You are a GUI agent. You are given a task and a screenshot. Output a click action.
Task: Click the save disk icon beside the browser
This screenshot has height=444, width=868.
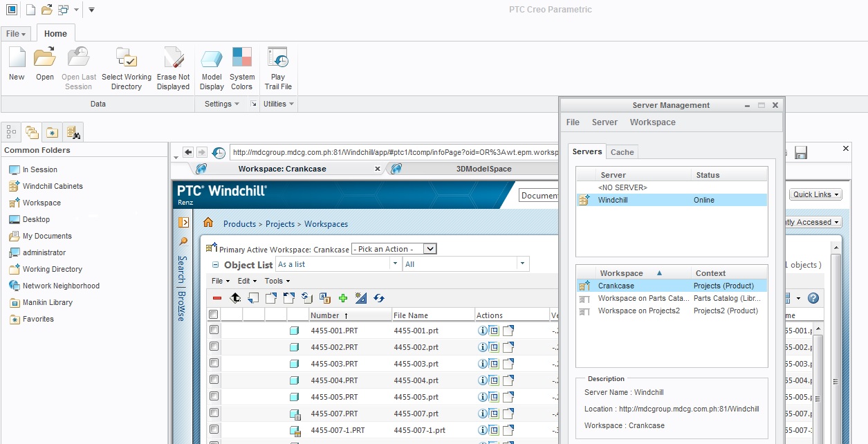click(x=801, y=153)
